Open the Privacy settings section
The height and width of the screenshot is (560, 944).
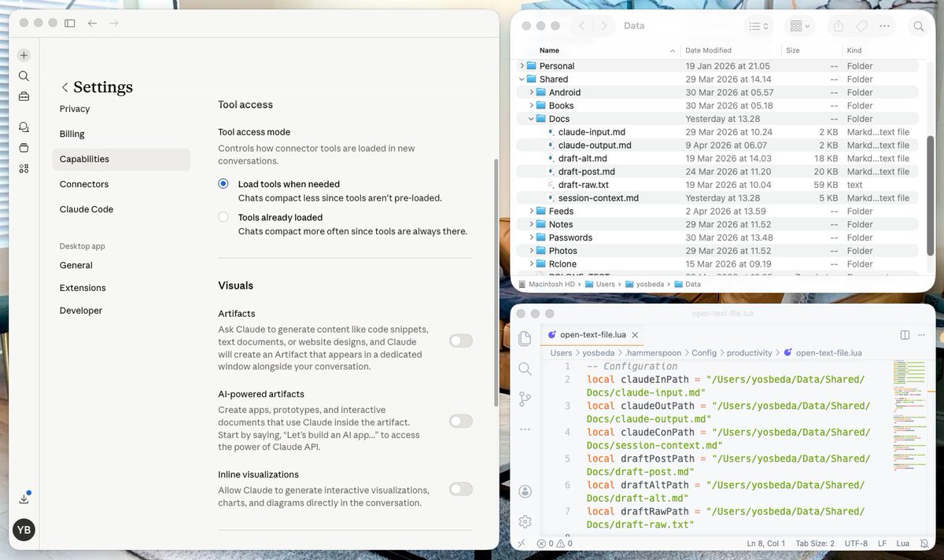point(75,109)
